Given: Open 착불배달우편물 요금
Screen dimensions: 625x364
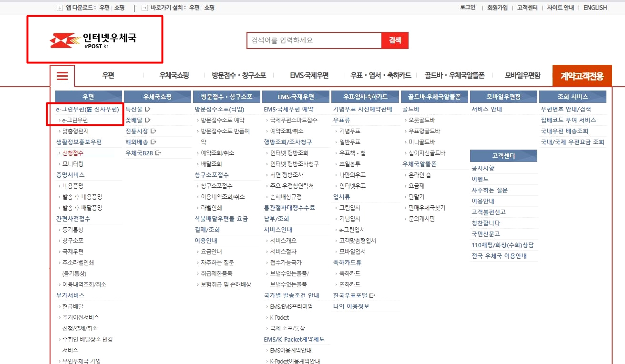Looking at the screenshot, I should (x=221, y=219).
